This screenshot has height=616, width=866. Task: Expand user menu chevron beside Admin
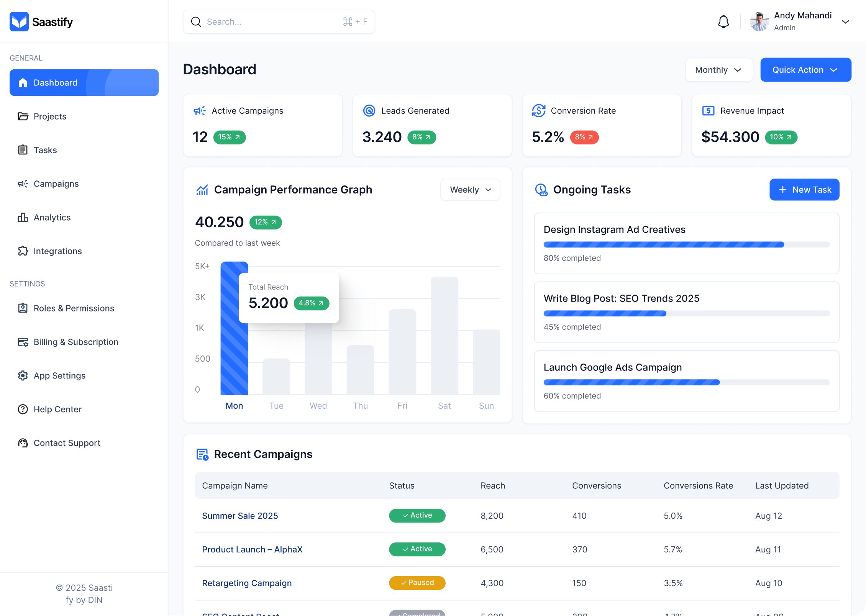845,22
